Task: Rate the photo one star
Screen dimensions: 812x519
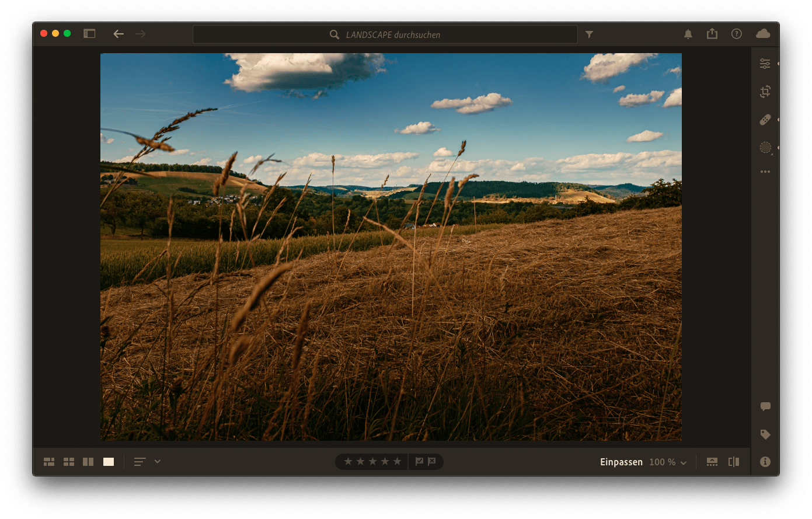Action: point(348,461)
